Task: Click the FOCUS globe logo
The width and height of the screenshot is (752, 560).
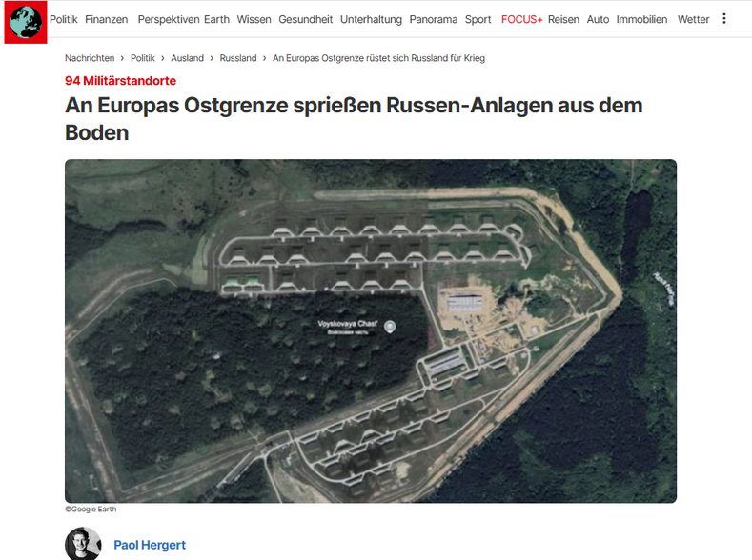Action: tap(26, 22)
